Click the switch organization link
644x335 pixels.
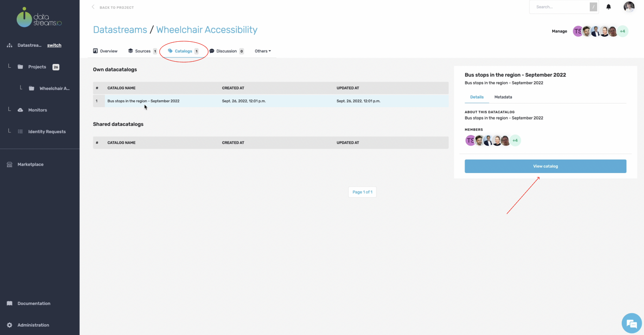coord(54,45)
